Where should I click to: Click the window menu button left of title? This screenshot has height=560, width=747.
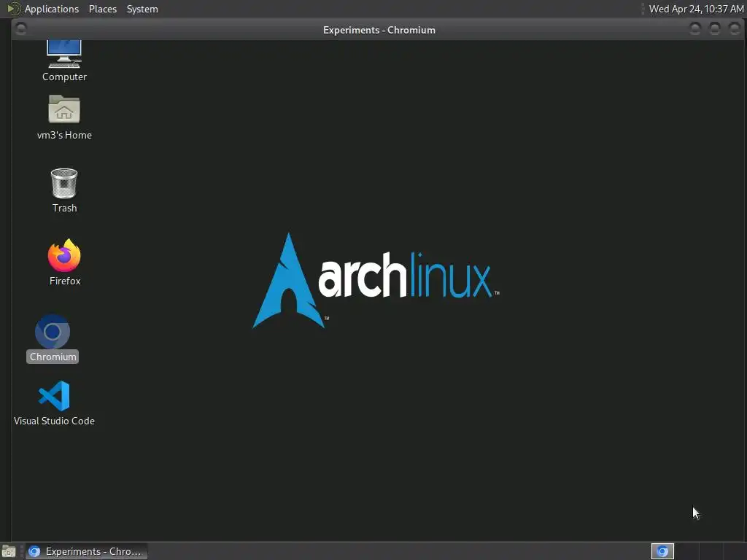click(x=21, y=29)
